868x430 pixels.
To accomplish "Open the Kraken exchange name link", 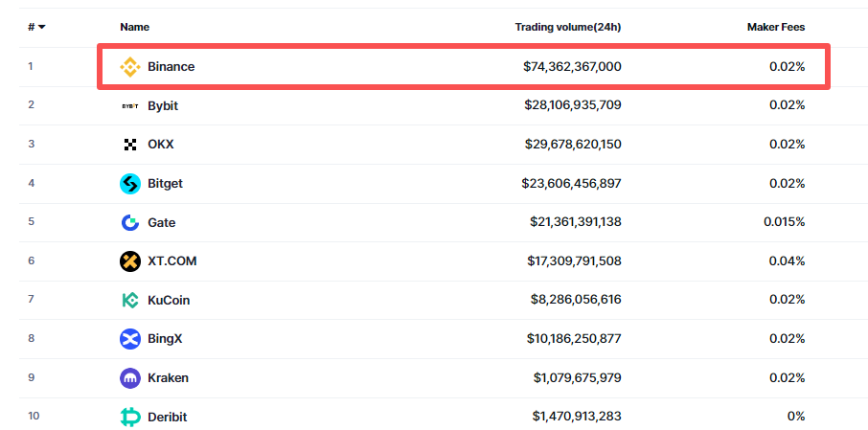I will (x=168, y=377).
